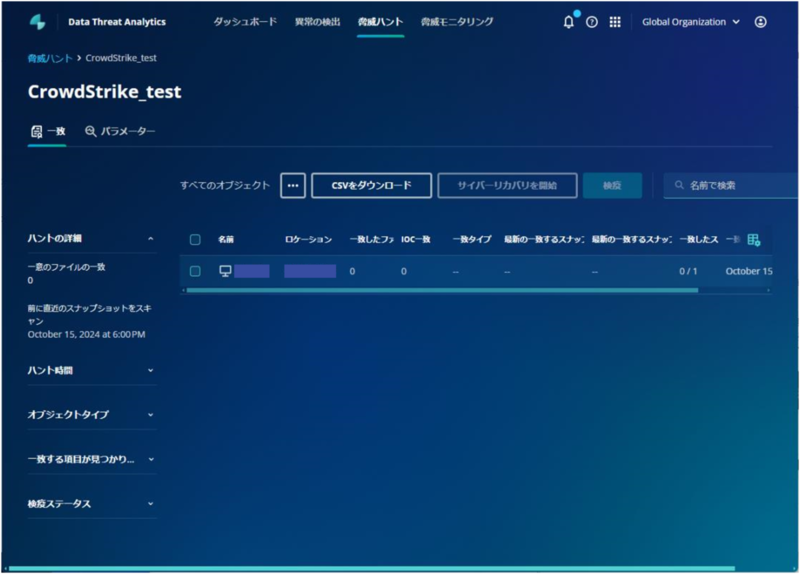Open the notifications bell
The height and width of the screenshot is (574, 800).
568,22
